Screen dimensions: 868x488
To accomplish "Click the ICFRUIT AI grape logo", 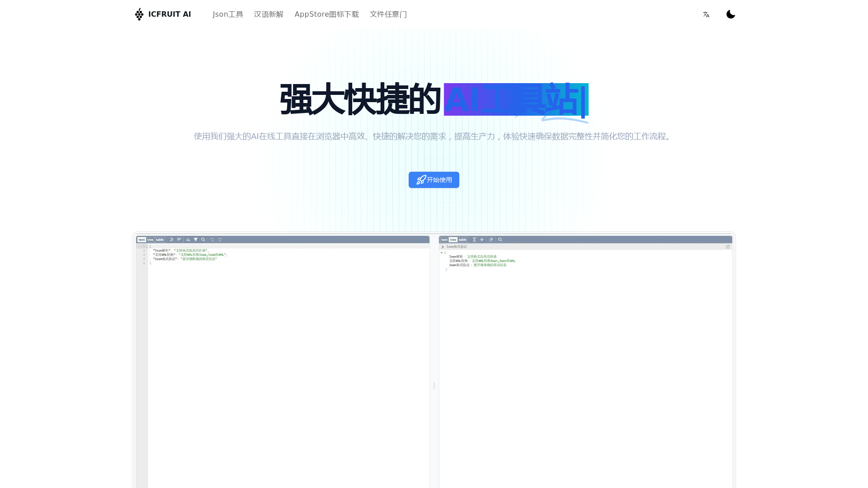I will point(139,14).
